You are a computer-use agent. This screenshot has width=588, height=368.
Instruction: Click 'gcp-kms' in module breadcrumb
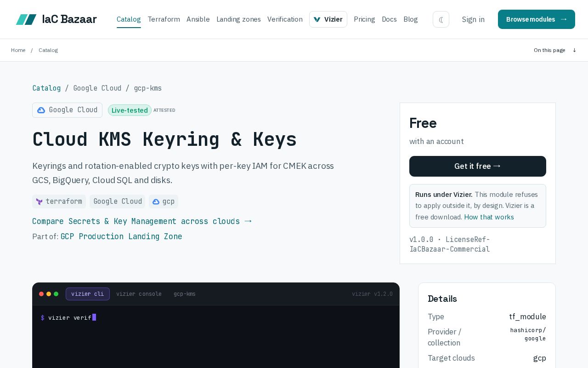click(148, 88)
